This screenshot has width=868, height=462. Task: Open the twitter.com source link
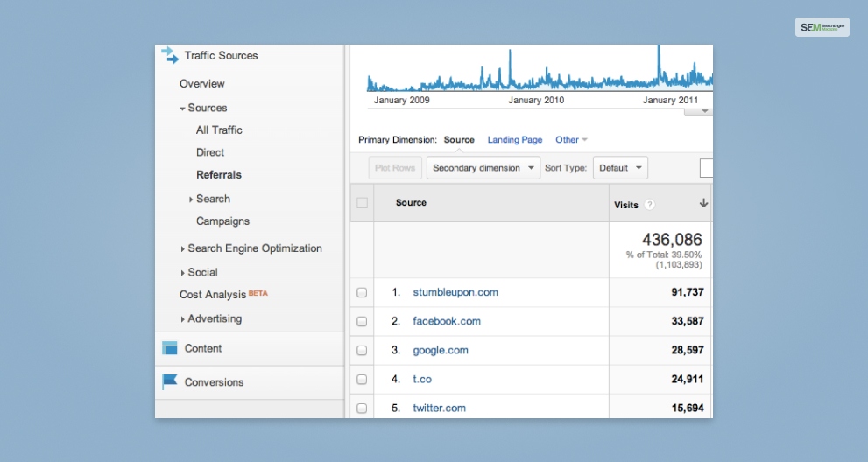pyautogui.click(x=439, y=409)
